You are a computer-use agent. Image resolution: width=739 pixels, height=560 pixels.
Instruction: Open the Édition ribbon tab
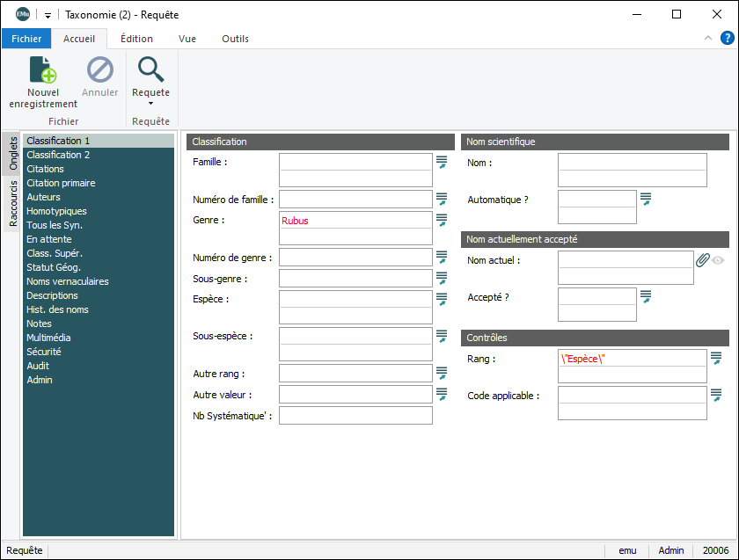coord(136,39)
